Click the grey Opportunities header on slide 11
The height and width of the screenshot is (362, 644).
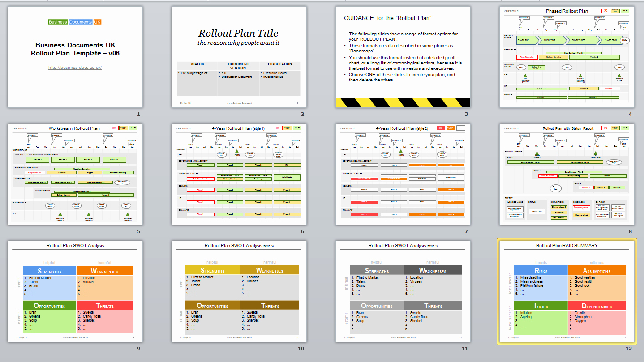(377, 306)
